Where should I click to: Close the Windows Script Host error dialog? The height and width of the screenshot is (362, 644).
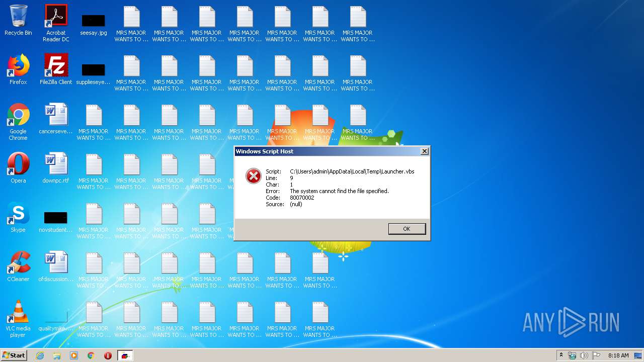click(x=425, y=151)
